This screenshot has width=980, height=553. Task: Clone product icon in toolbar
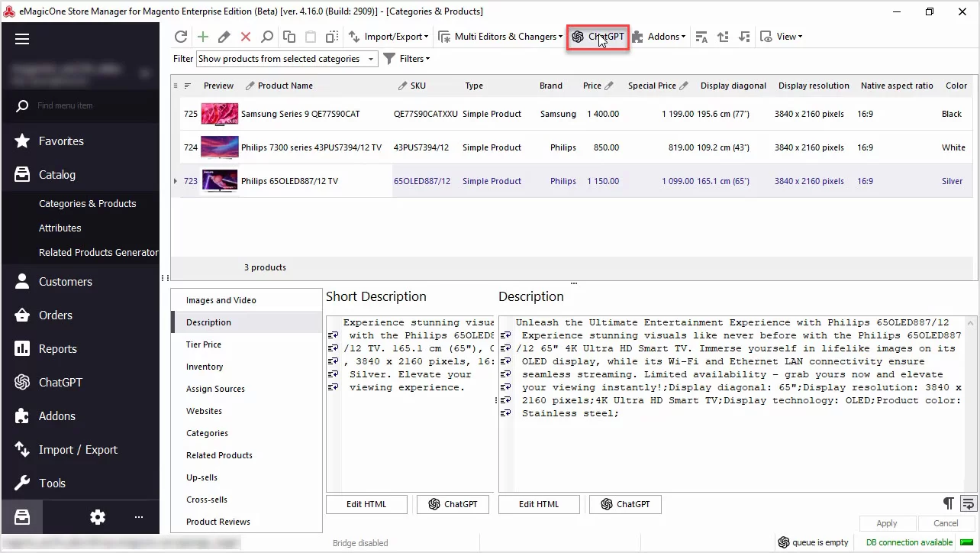coord(332,37)
